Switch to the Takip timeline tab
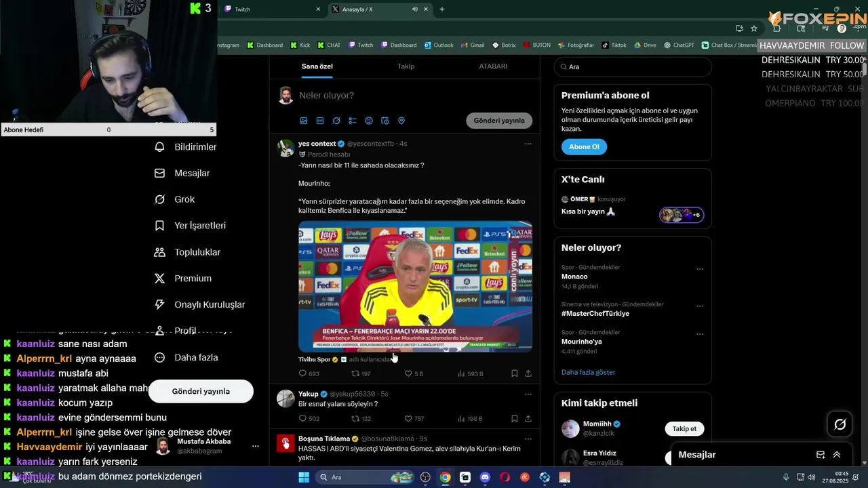The height and width of the screenshot is (488, 868). (x=406, y=66)
